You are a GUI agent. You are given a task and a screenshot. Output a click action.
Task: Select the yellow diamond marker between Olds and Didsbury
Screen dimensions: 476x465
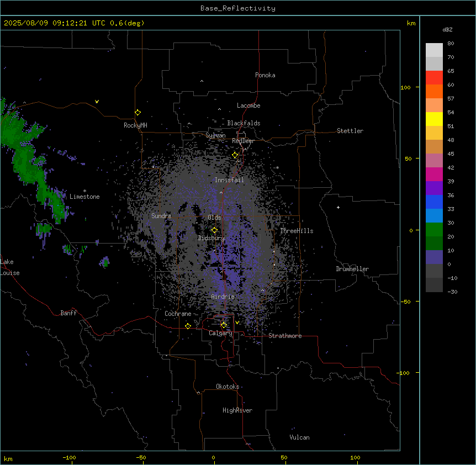pos(214,230)
